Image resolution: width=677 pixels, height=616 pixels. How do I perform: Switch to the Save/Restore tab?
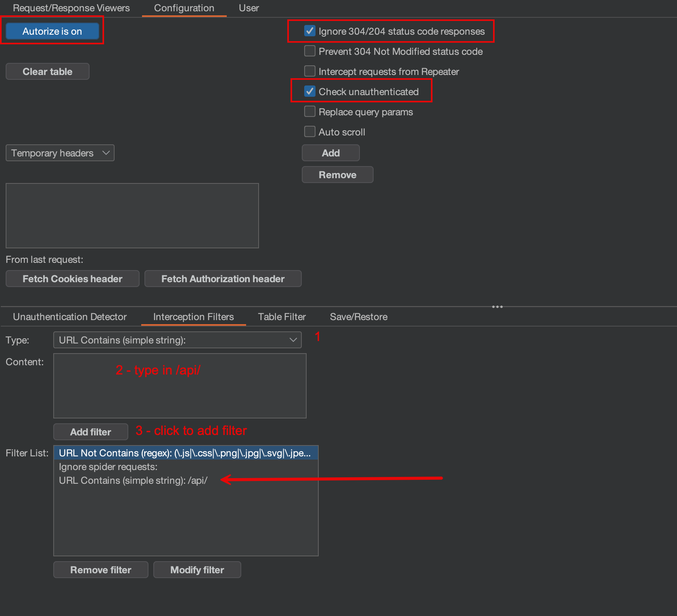click(x=358, y=317)
